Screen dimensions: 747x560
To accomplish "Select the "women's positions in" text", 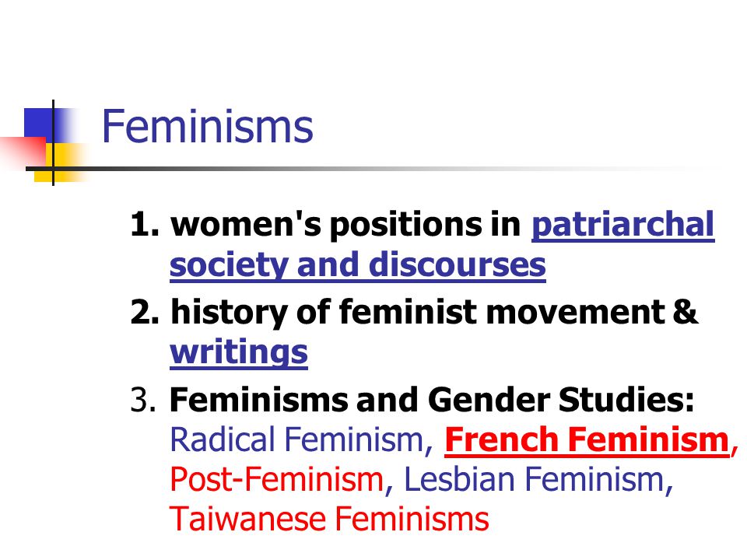I will 345,224.
